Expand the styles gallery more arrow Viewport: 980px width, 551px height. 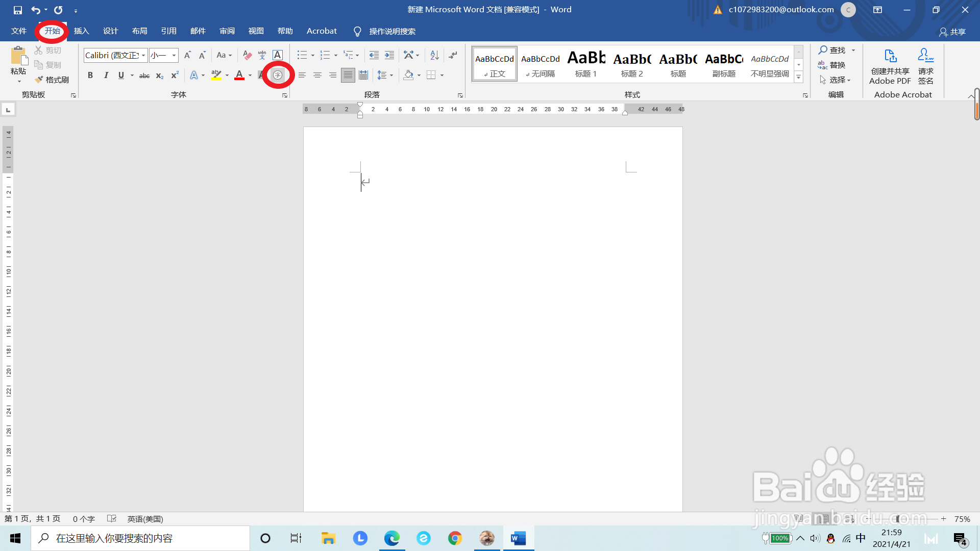click(x=799, y=77)
